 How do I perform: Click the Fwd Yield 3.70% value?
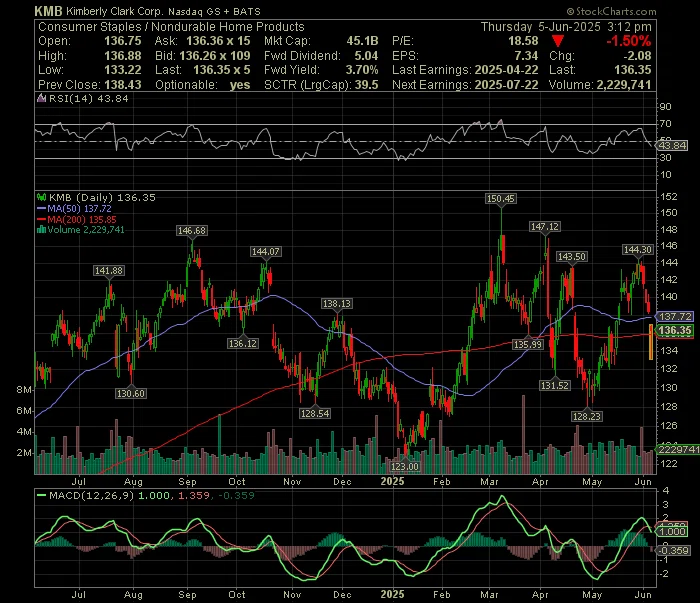click(x=362, y=70)
